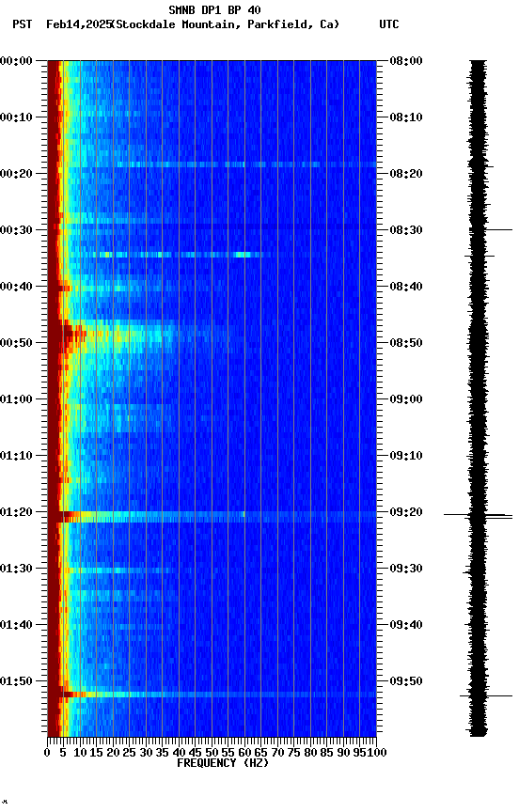Image resolution: width=519 pixels, height=812 pixels.
Task: Click the 09:10 UTC time label
Action: [406, 456]
